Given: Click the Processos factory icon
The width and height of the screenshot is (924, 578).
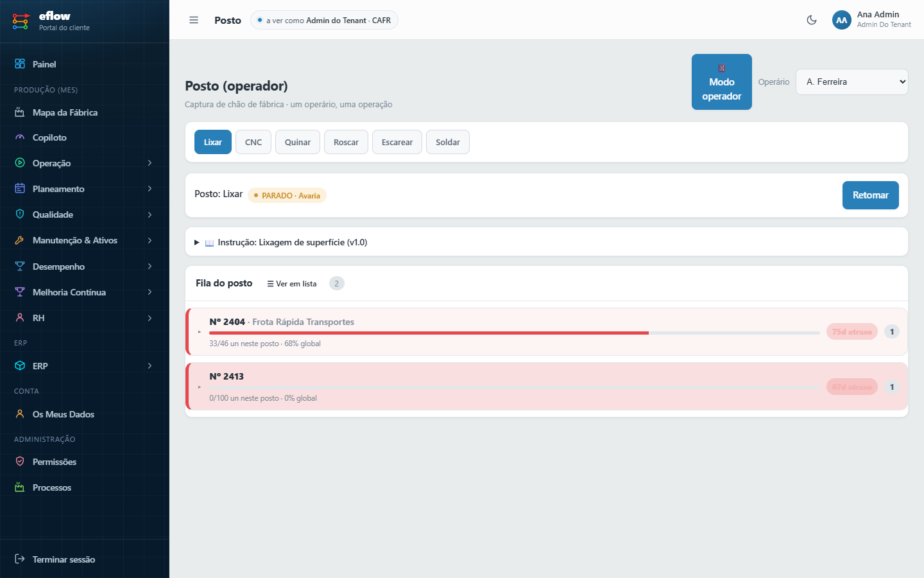Looking at the screenshot, I should coord(20,487).
